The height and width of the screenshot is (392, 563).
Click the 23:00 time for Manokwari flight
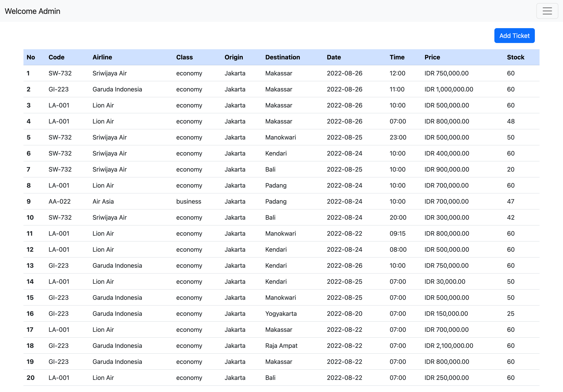[x=398, y=137]
